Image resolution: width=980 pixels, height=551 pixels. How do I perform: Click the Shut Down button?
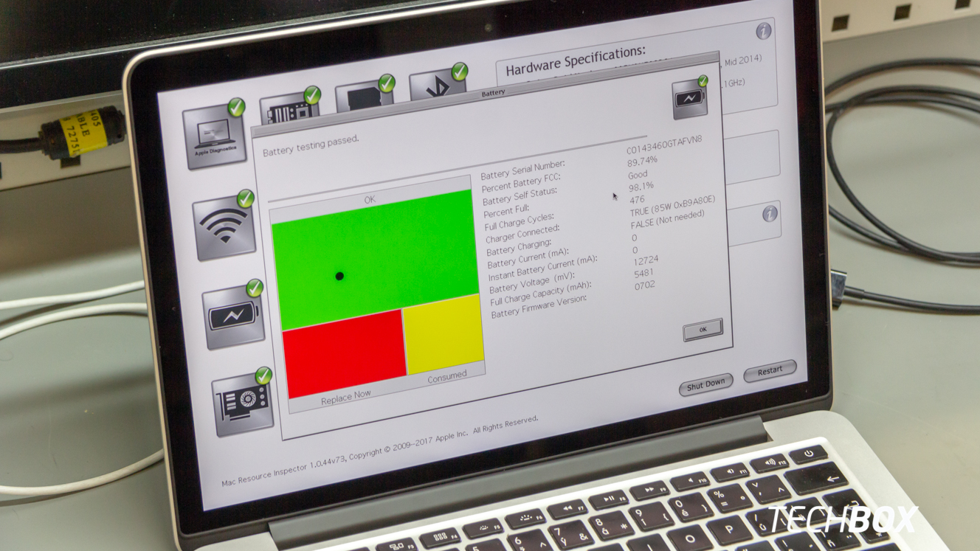[706, 385]
